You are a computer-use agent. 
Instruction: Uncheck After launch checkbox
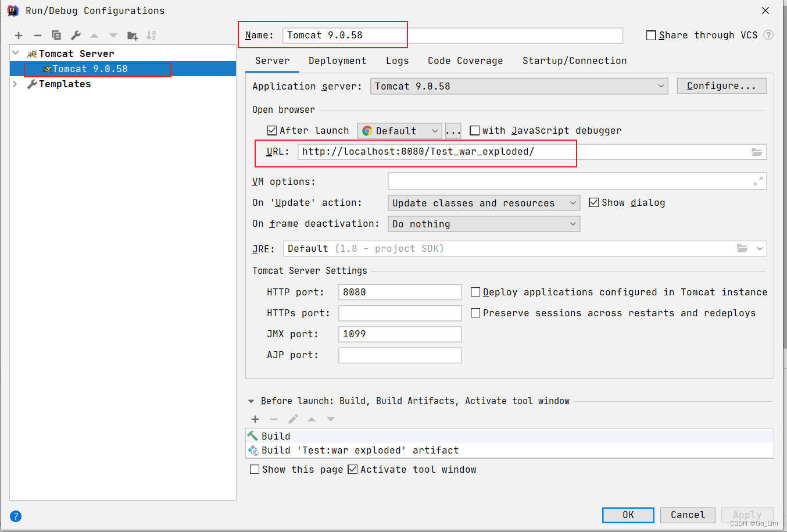coord(272,130)
